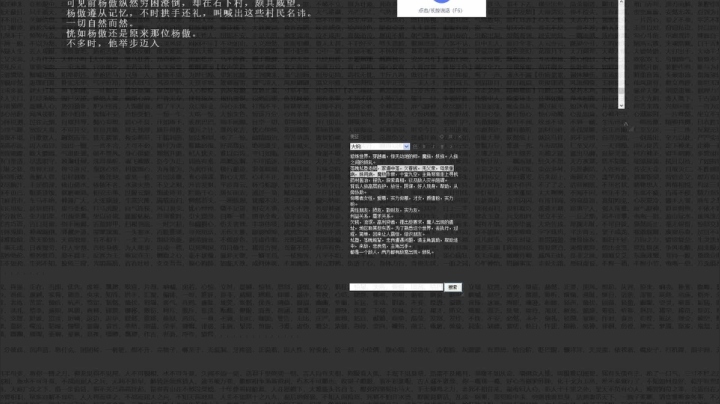Click the scrollbar thumb in the top text panel
The width and height of the screenshot is (720, 404).
(621, 91)
